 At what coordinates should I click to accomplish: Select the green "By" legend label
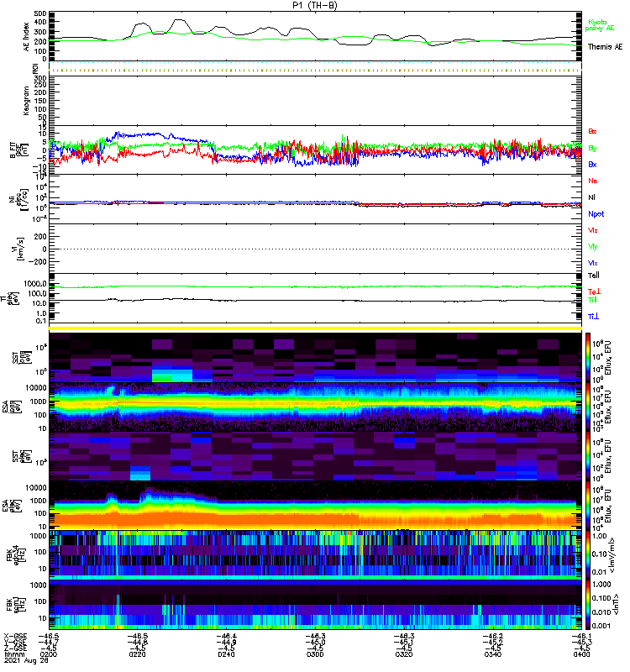592,149
